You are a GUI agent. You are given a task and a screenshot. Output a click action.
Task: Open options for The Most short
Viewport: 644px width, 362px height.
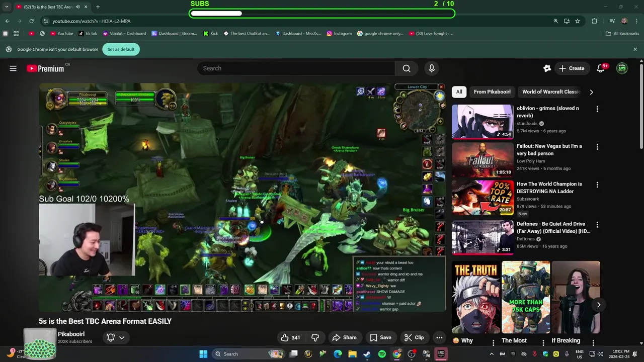point(543,343)
